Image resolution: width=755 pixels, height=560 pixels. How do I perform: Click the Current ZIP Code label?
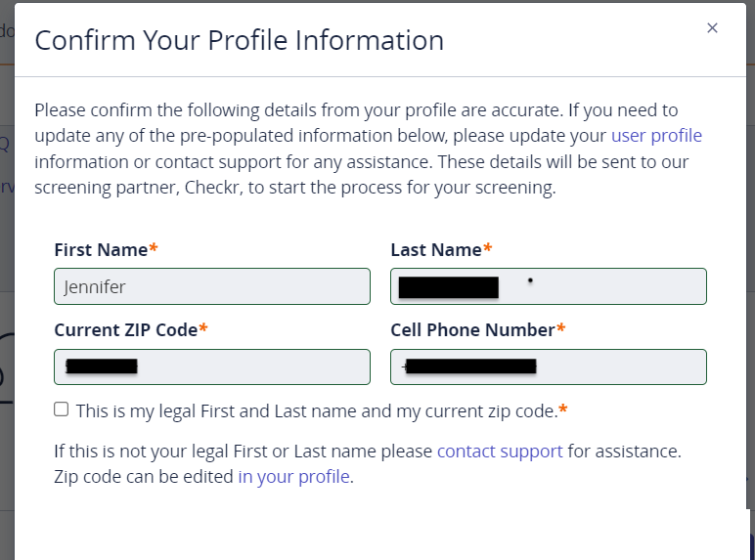126,330
